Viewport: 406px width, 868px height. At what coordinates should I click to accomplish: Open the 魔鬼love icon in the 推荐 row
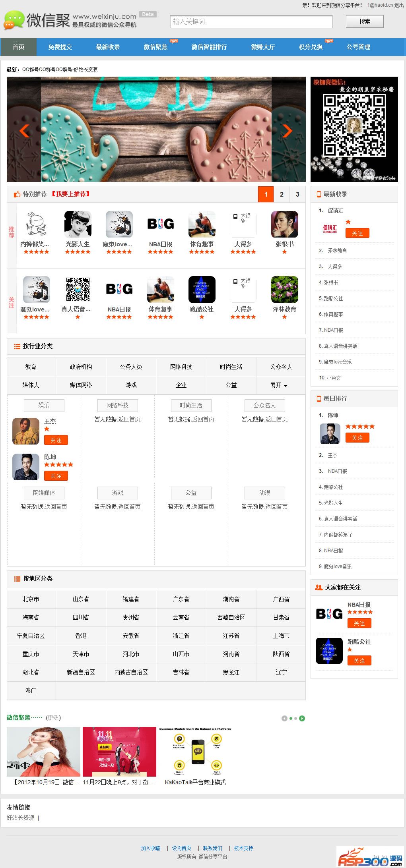pyautogui.click(x=119, y=224)
